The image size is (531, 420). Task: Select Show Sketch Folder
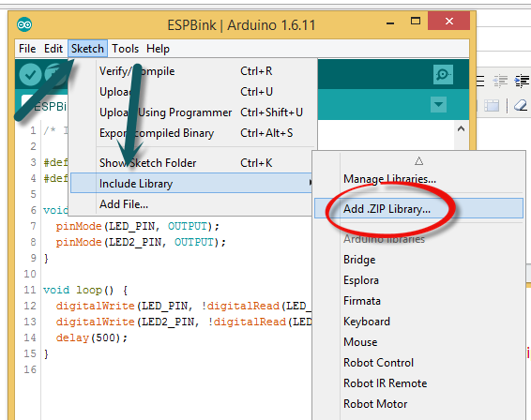click(x=193, y=163)
